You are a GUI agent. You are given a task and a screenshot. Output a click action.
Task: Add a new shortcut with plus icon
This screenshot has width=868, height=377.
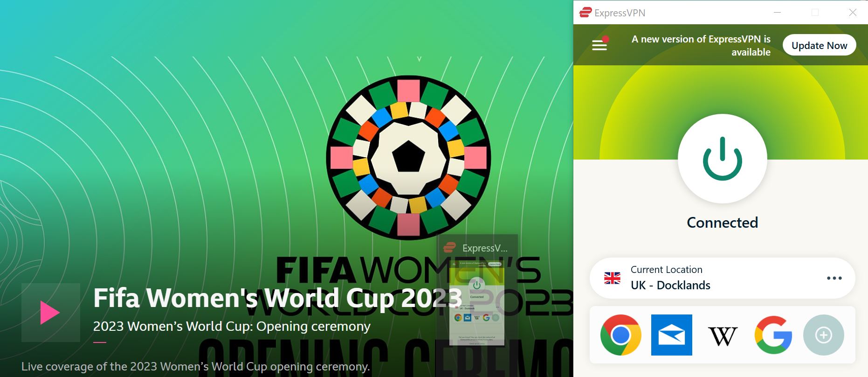click(823, 335)
